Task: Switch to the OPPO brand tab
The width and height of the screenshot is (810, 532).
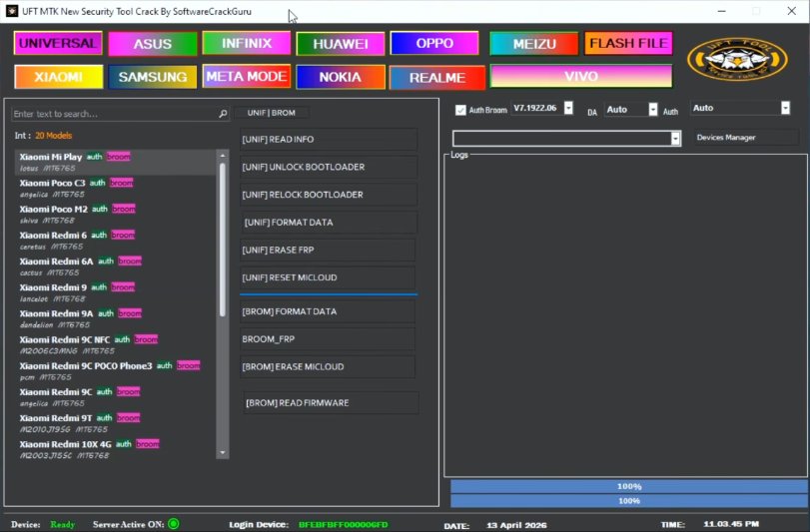Action: point(434,43)
